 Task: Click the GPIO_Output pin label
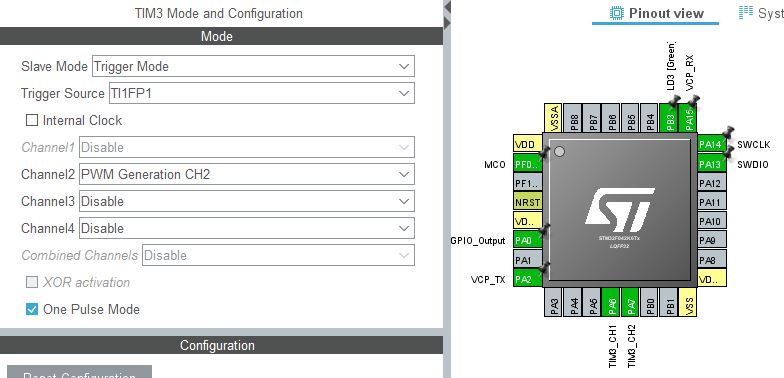pos(478,240)
